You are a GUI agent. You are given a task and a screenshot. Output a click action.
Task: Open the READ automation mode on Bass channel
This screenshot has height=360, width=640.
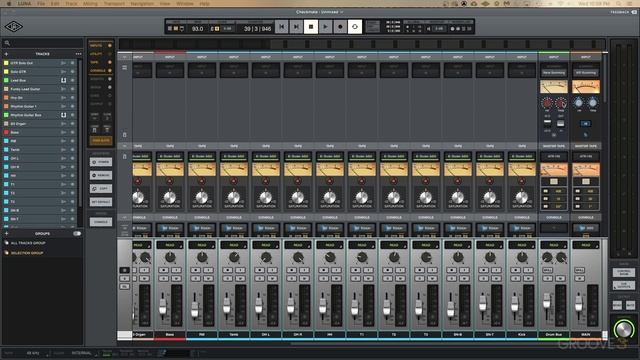pyautogui.click(x=170, y=245)
